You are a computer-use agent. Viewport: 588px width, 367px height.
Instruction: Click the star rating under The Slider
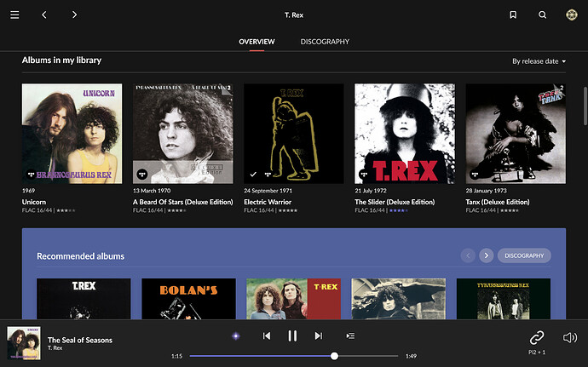399,210
